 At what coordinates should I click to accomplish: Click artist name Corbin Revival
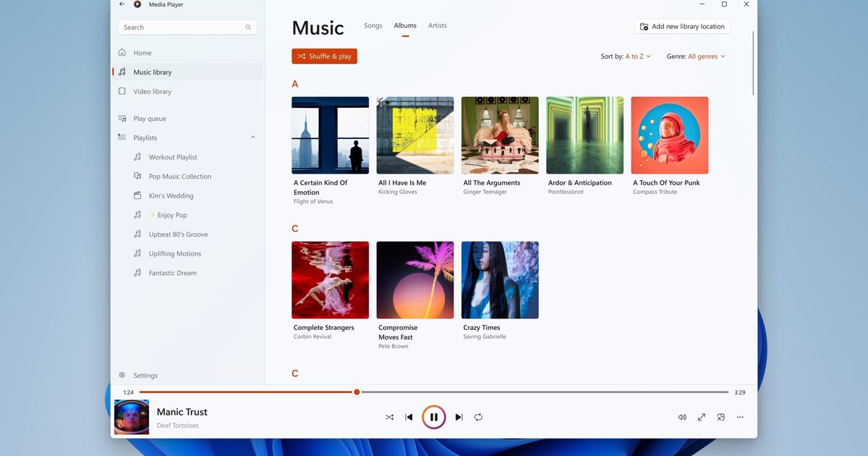[312, 337]
